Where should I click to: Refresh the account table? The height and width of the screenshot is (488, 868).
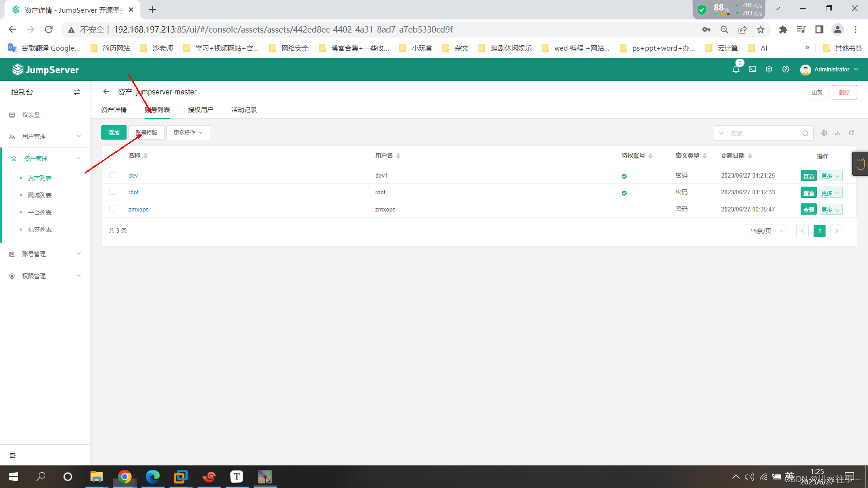point(851,133)
